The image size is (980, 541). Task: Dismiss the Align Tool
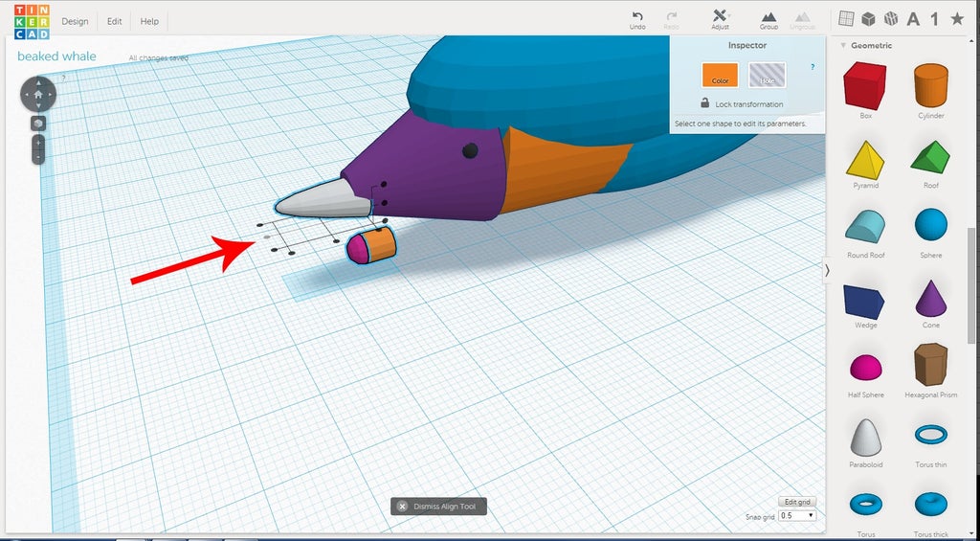click(x=438, y=507)
